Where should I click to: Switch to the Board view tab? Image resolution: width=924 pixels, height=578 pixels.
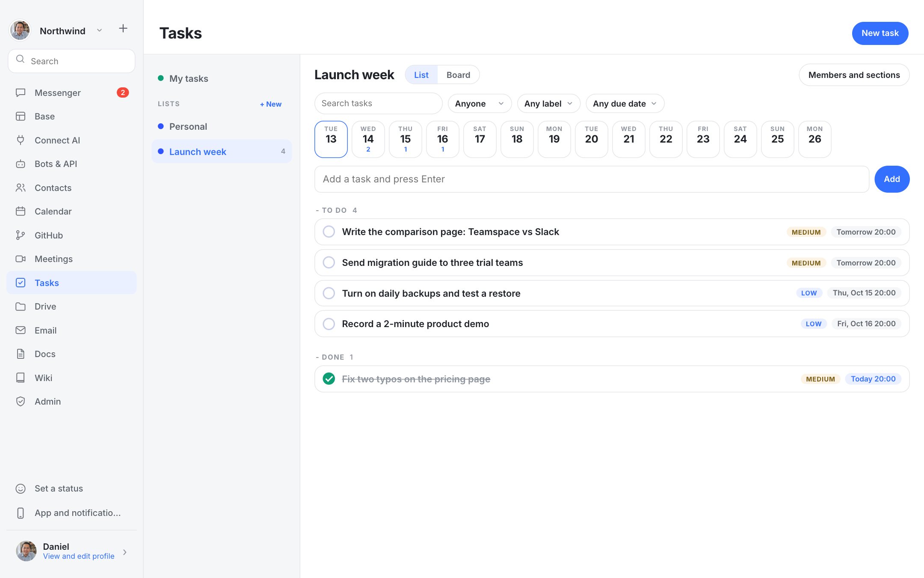click(458, 75)
